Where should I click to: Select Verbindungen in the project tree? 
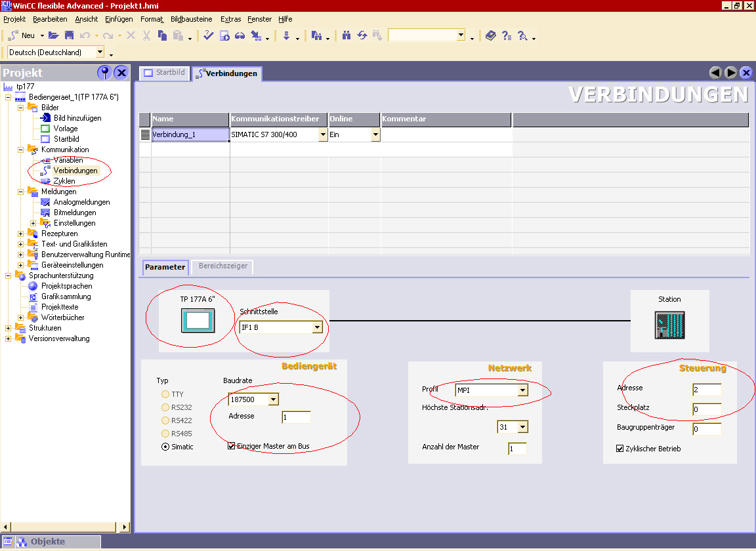(x=75, y=171)
